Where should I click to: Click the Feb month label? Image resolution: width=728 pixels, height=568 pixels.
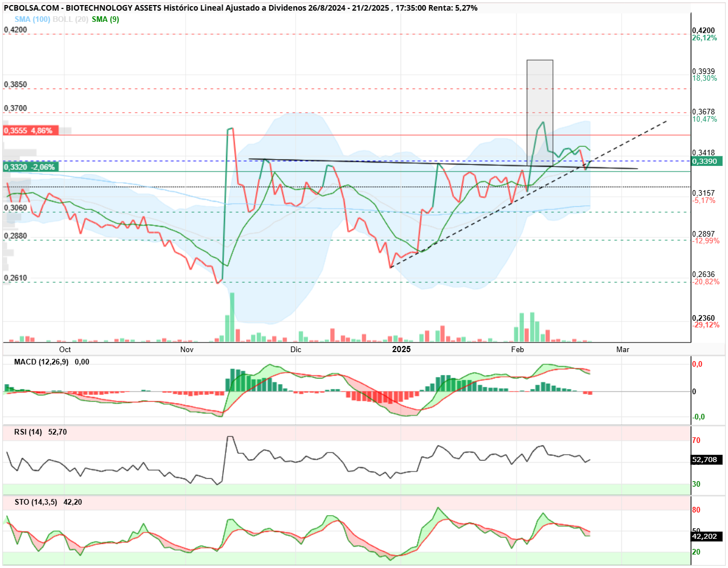(517, 349)
